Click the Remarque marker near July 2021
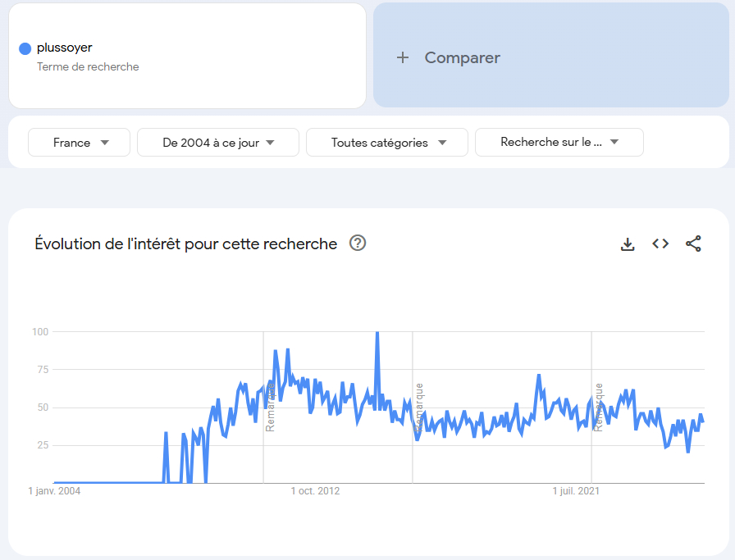This screenshot has height=560, width=735. (599, 407)
